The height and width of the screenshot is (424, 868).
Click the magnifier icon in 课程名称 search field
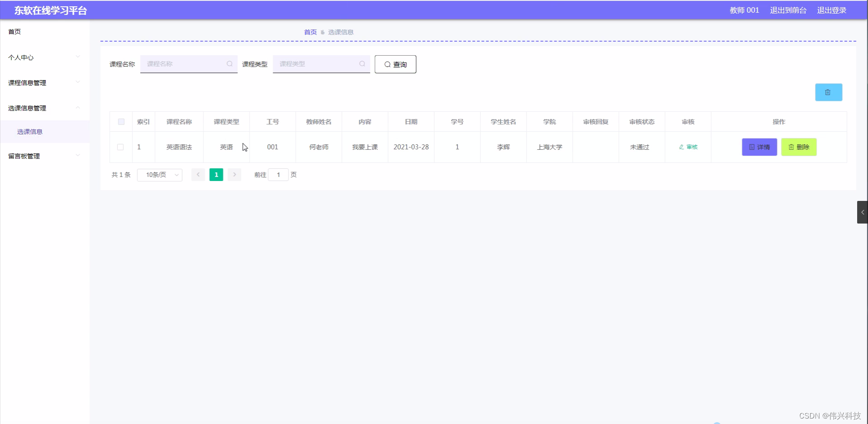[x=230, y=64]
